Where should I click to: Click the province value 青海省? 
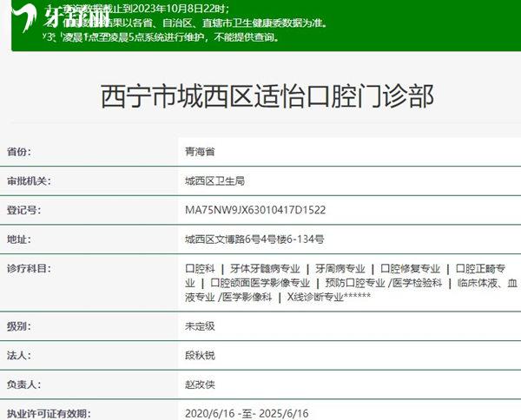200,152
